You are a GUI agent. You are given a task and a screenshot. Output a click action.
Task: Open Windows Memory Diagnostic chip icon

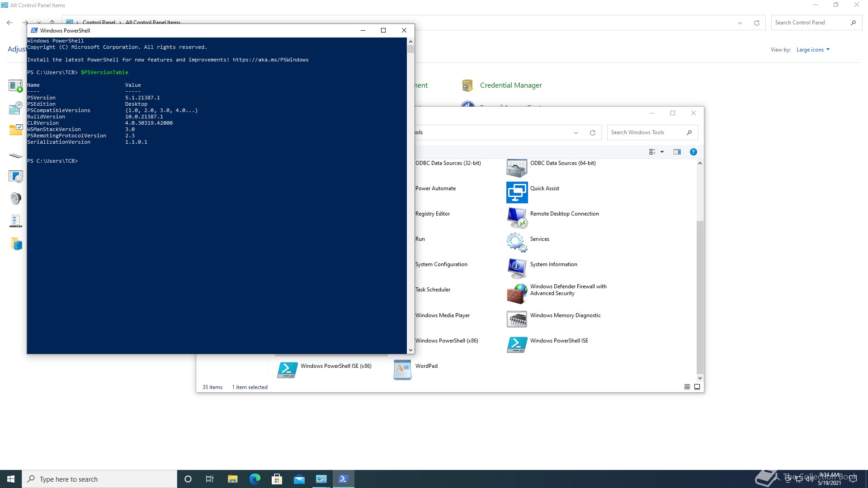click(517, 319)
